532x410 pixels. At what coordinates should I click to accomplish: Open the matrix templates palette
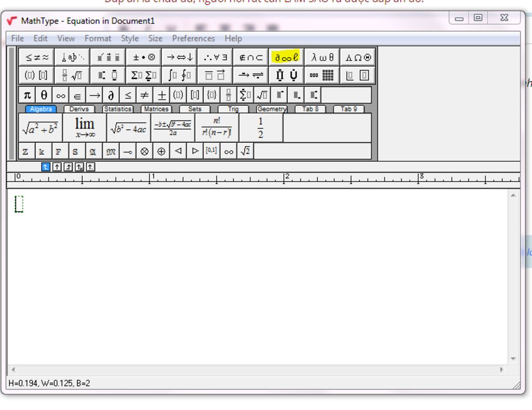[322, 75]
